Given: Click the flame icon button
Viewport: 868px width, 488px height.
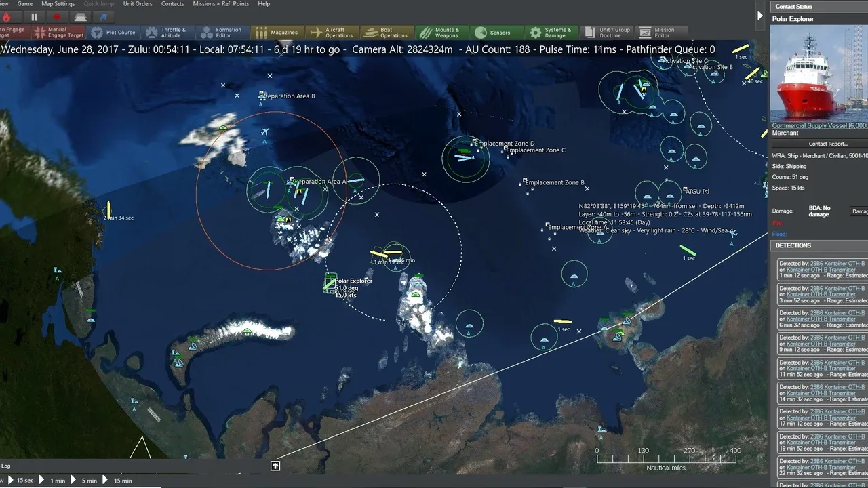Looking at the screenshot, I should tap(8, 17).
